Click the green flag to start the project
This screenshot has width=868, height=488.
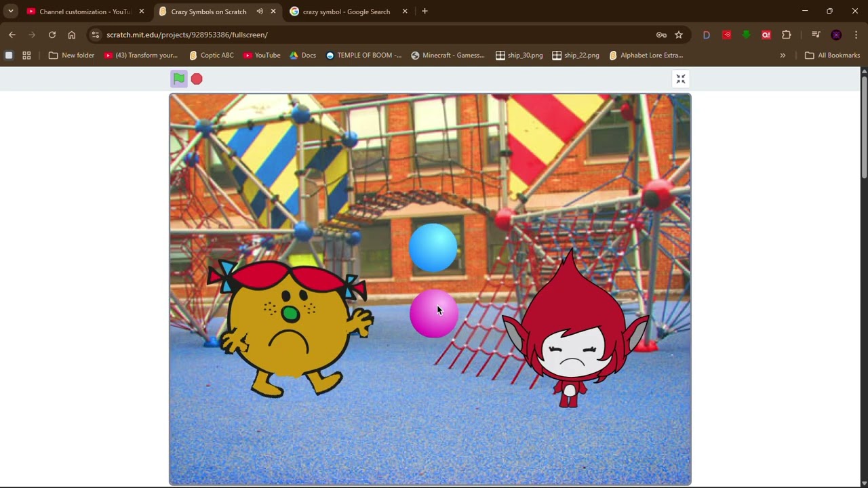point(179,79)
